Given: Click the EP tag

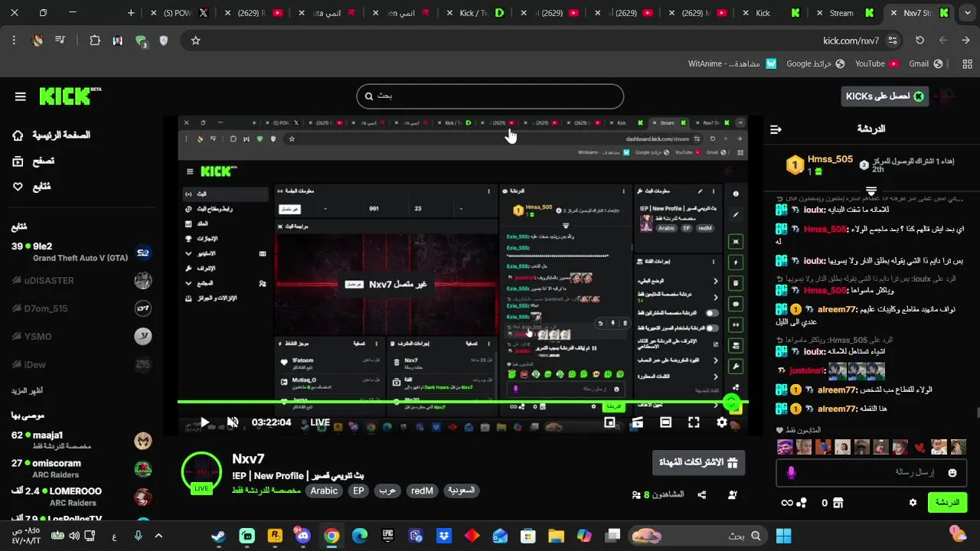Looking at the screenshot, I should 358,491.
